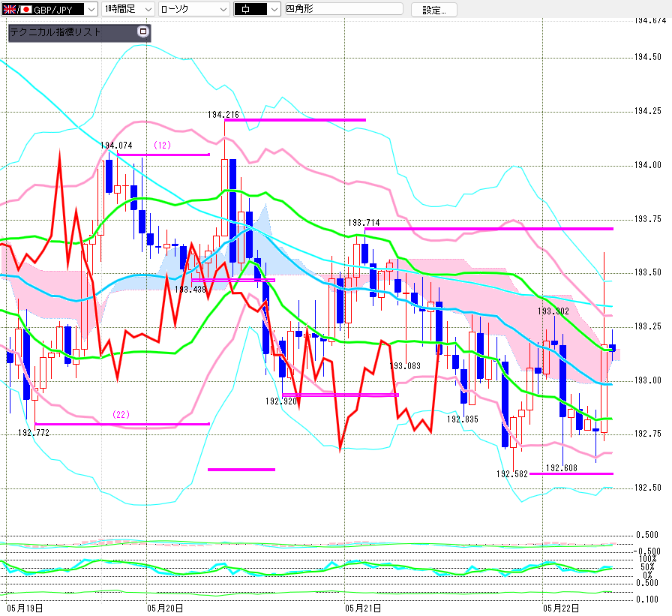The height and width of the screenshot is (616, 672).
Task: Click the magenta resistance line at 194.216
Action: click(295, 120)
